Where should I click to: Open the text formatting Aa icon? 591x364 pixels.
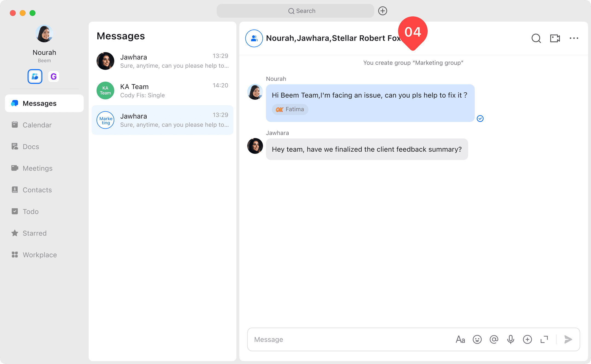tap(460, 339)
